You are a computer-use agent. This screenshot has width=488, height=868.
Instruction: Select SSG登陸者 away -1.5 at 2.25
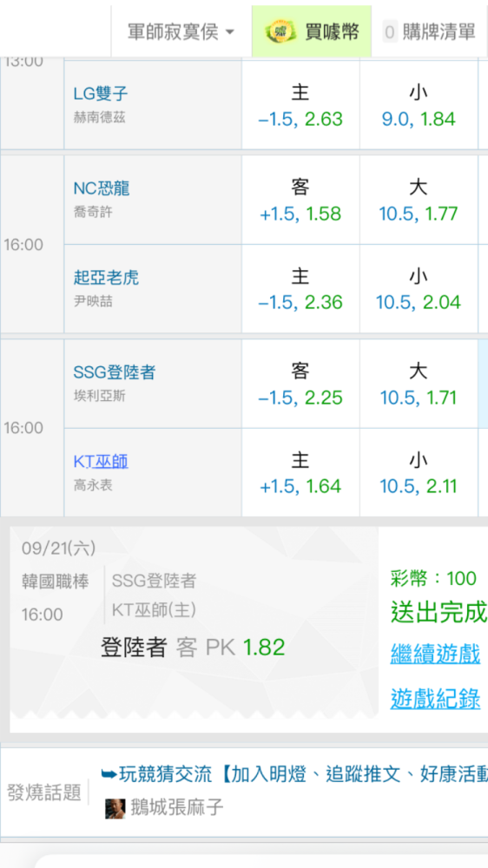pos(300,384)
